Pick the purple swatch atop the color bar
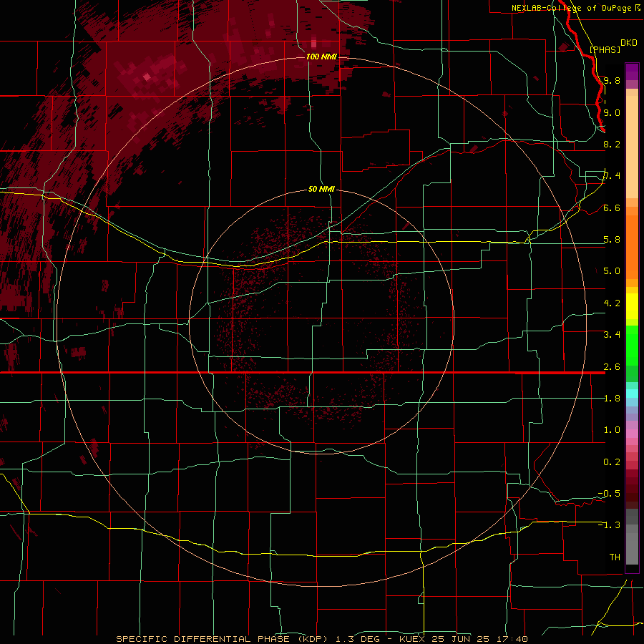Screen dimensions: 644x644 point(632,72)
